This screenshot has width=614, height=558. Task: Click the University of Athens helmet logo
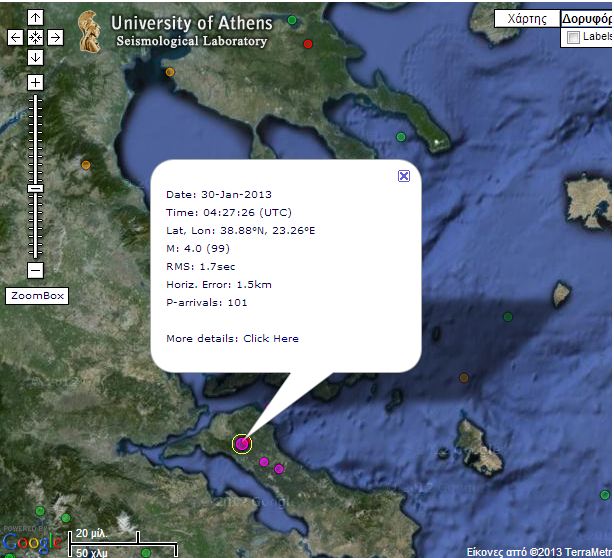(x=90, y=33)
